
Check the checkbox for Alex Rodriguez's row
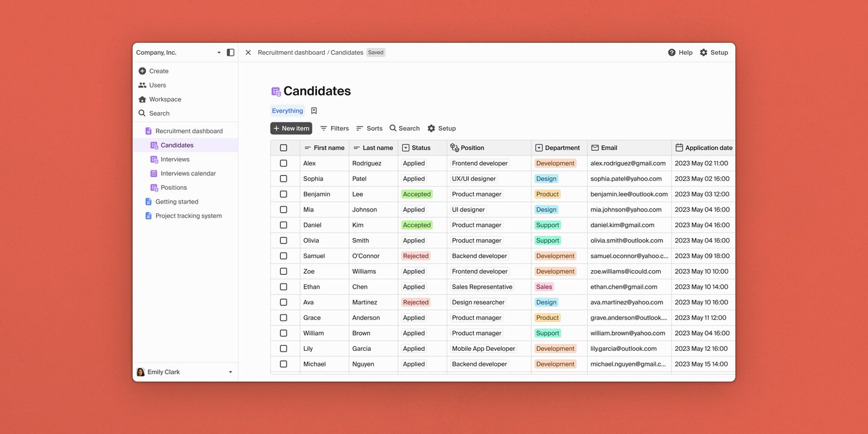[283, 163]
